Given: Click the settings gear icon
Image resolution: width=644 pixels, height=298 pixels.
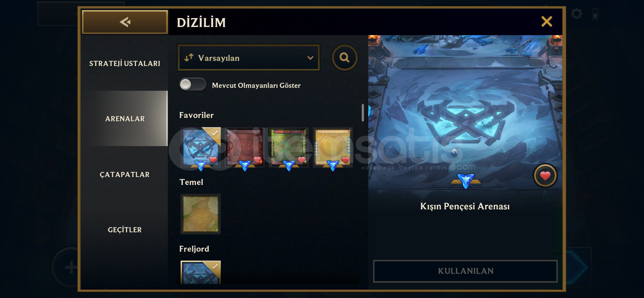Looking at the screenshot, I should (576, 14).
